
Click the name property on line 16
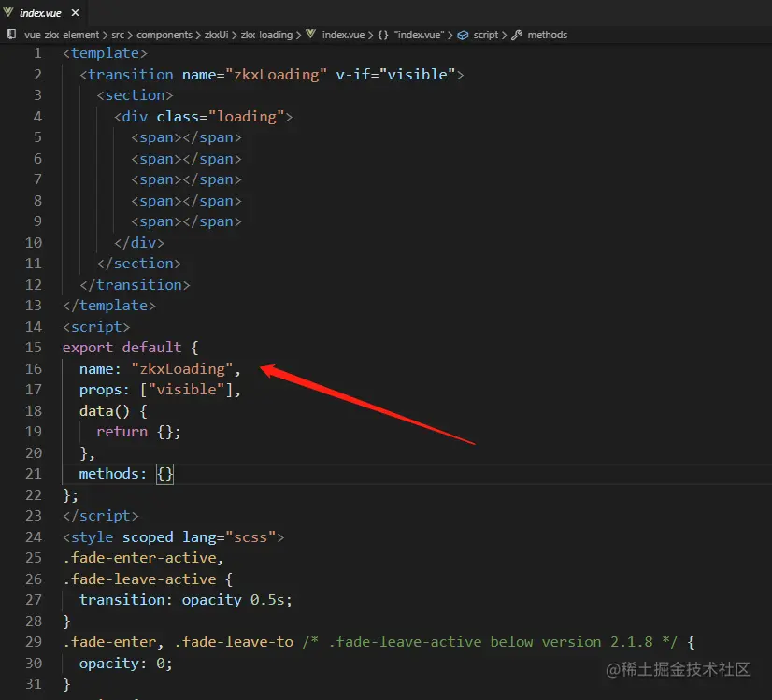pos(96,369)
